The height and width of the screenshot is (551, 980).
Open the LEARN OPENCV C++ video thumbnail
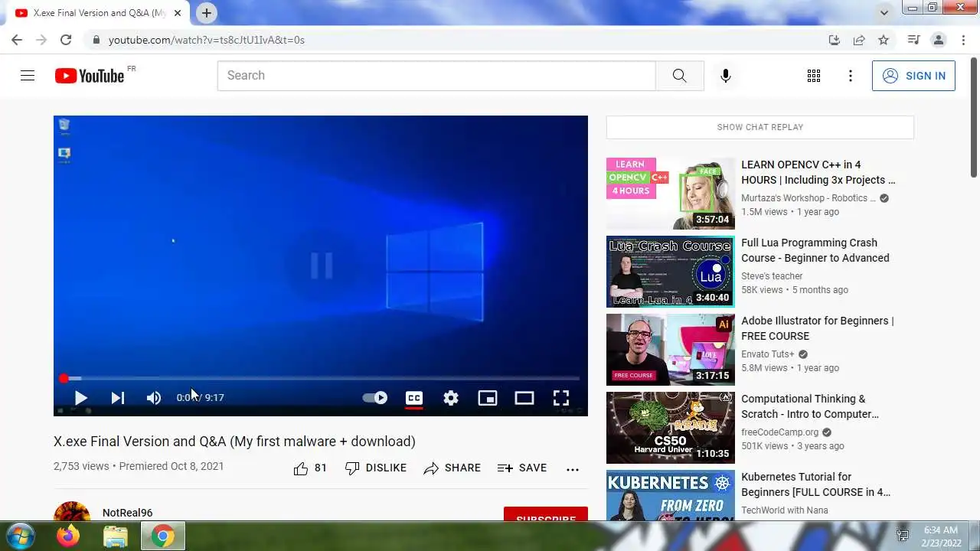click(x=671, y=194)
